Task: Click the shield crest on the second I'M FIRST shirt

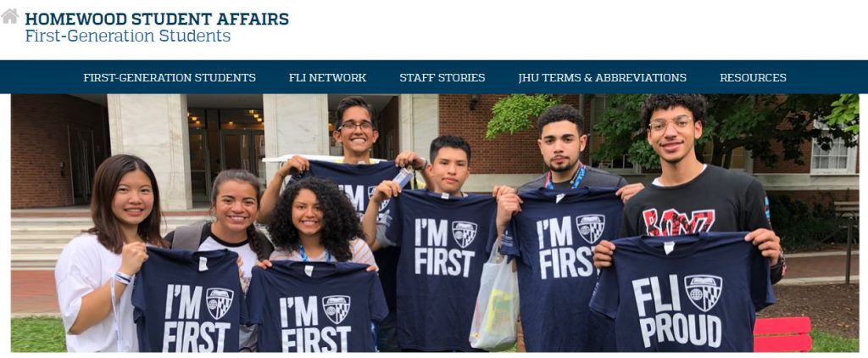Action: (x=336, y=310)
